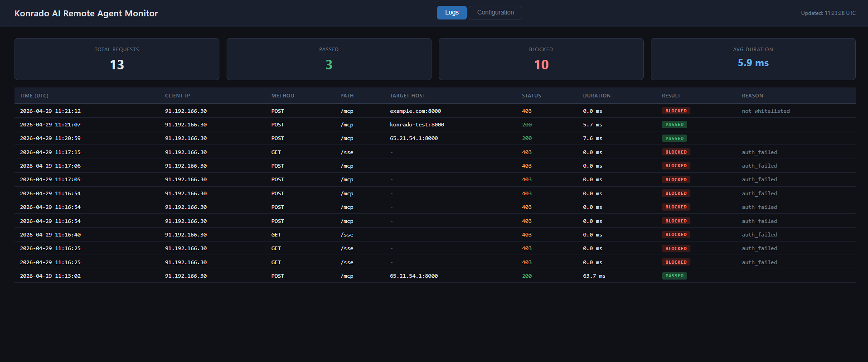Select the Passed card showing 3
This screenshot has height=362, width=868.
[x=329, y=59]
